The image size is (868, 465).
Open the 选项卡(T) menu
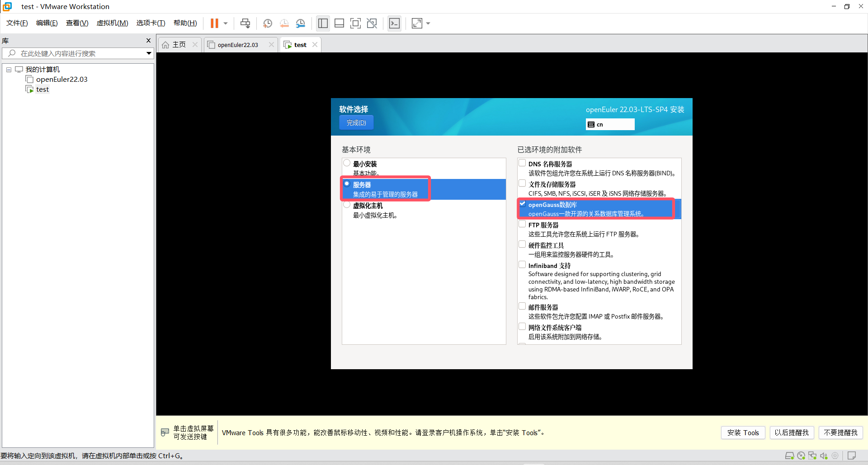(151, 23)
